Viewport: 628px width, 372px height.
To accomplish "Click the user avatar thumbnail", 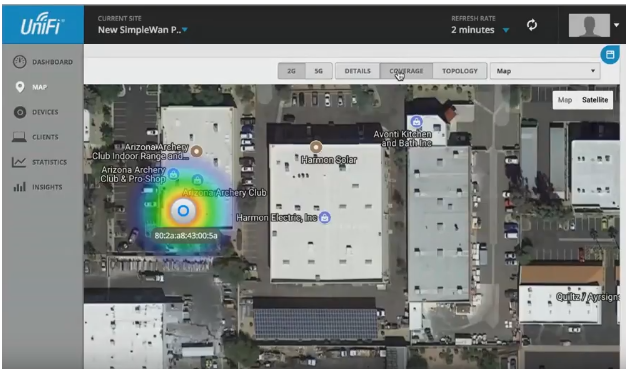I will pyautogui.click(x=589, y=25).
